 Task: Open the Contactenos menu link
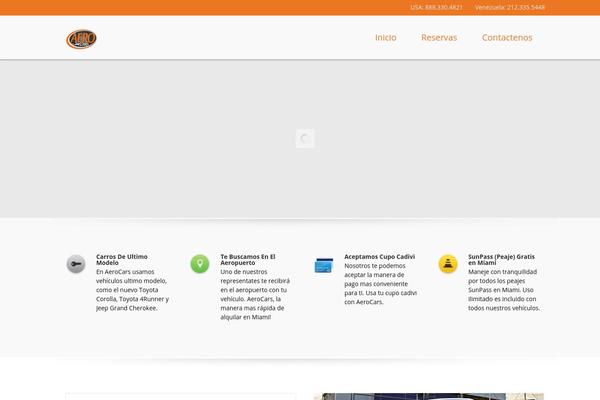[507, 38]
